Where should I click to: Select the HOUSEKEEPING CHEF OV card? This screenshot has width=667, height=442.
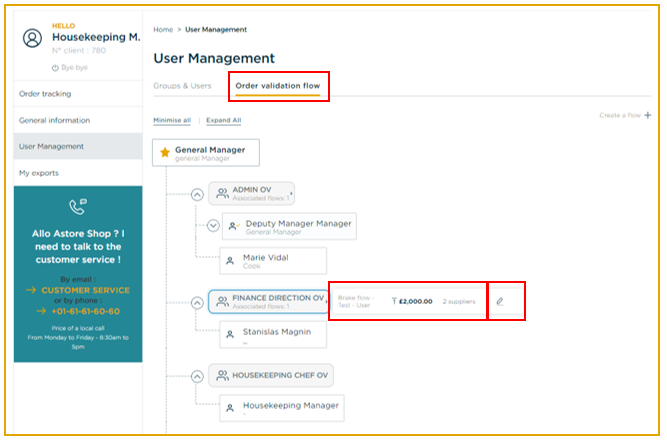(x=271, y=375)
